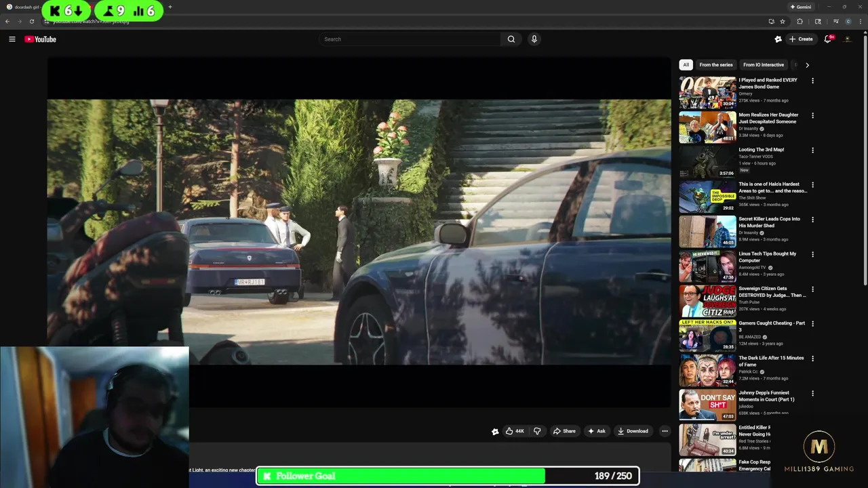The width and height of the screenshot is (868, 488).
Task: Click the Create button
Action: 800,39
